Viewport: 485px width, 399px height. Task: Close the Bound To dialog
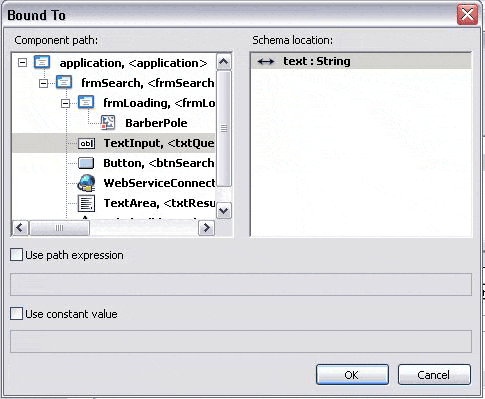pyautogui.click(x=467, y=14)
